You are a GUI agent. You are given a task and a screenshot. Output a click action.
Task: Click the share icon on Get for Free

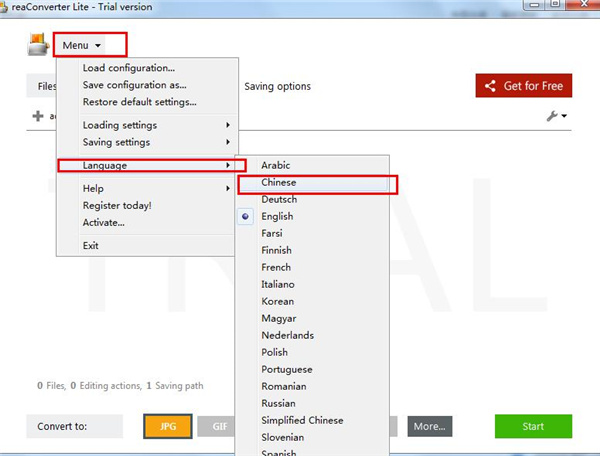(490, 86)
